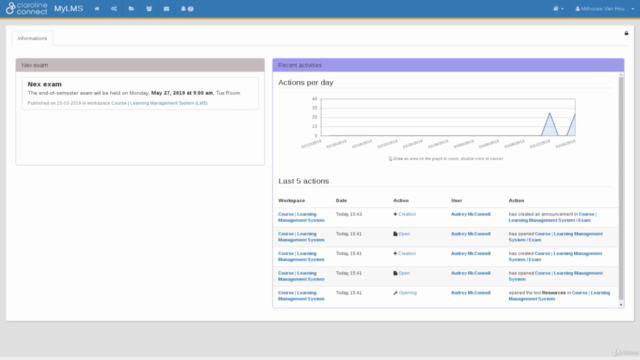This screenshot has width=640, height=360.
Task: Open Audrey McConnell in Opening row
Action: (471, 293)
